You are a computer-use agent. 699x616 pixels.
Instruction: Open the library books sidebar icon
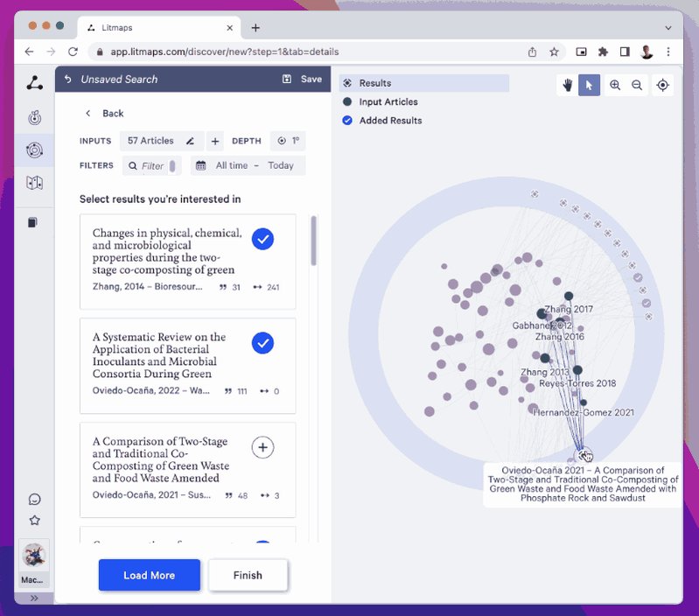[32, 222]
